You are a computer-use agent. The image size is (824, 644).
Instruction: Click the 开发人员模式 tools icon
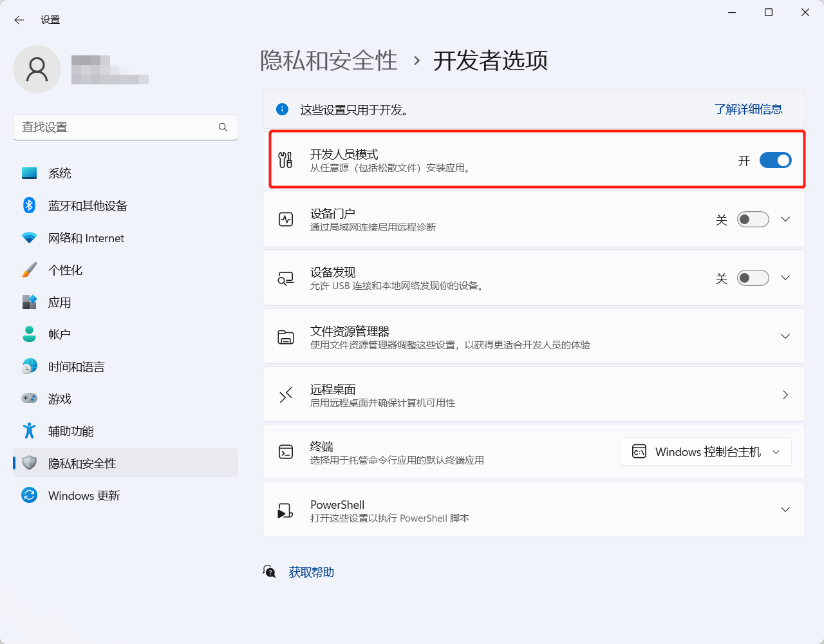285,160
